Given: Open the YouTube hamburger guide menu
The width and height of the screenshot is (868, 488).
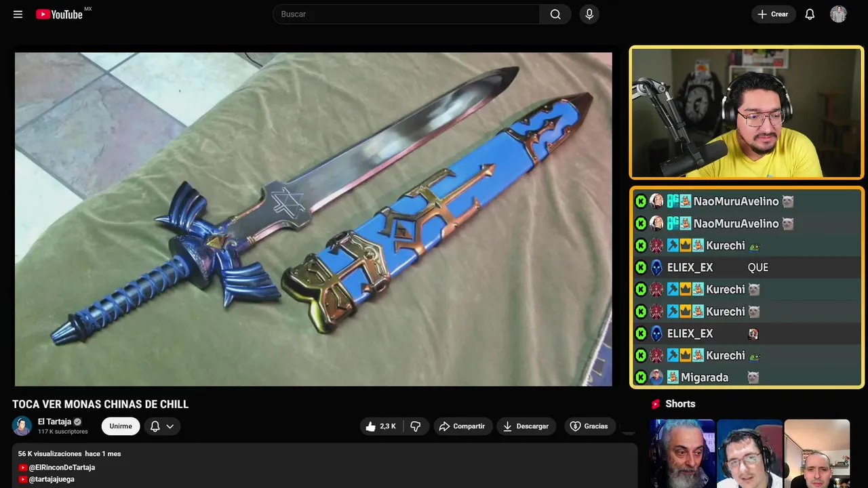Looking at the screenshot, I should pyautogui.click(x=18, y=14).
